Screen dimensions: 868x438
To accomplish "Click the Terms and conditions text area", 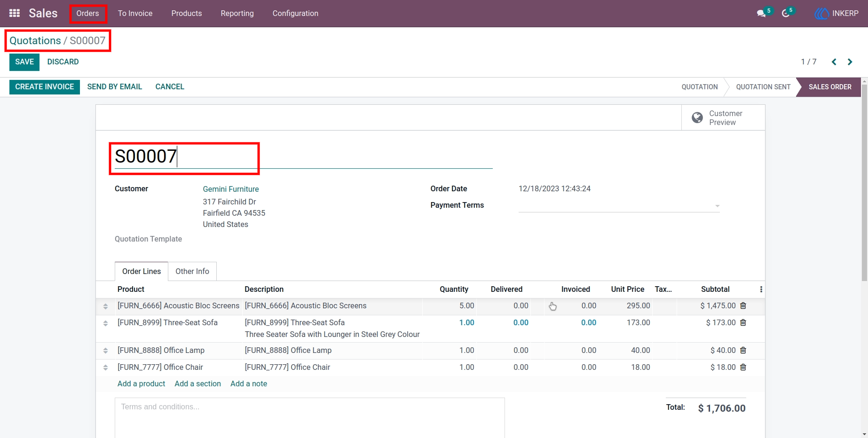I will pyautogui.click(x=310, y=418).
